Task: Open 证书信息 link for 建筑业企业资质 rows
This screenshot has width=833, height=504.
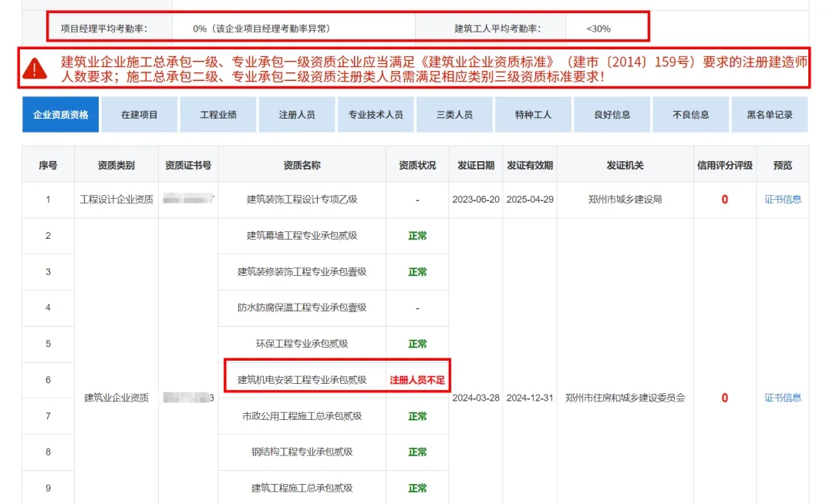Action: [x=783, y=398]
